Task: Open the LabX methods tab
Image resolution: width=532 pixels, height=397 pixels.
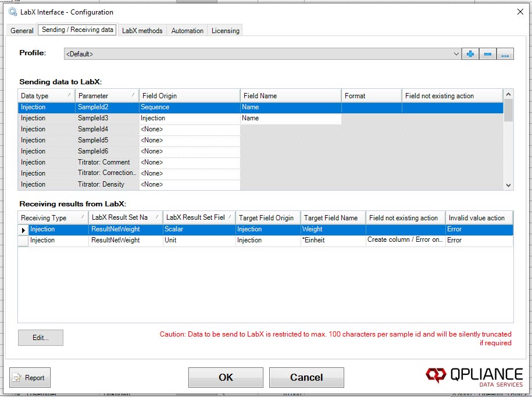Action: point(142,31)
